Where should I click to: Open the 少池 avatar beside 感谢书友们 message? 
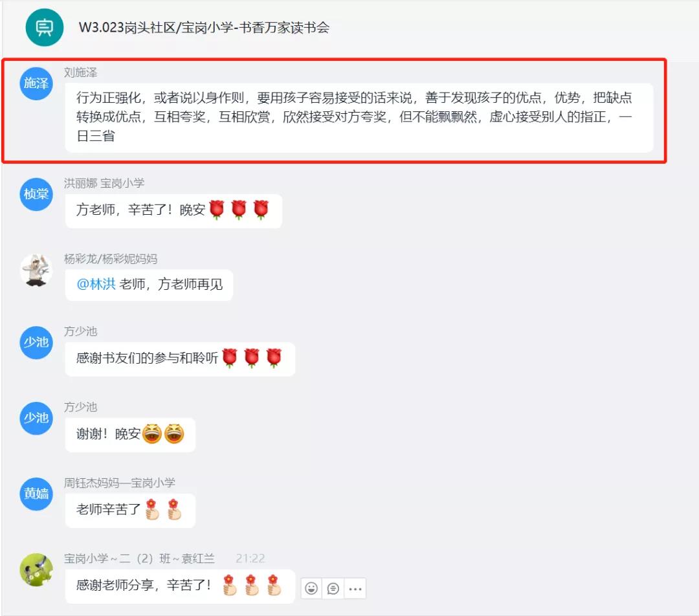point(36,342)
